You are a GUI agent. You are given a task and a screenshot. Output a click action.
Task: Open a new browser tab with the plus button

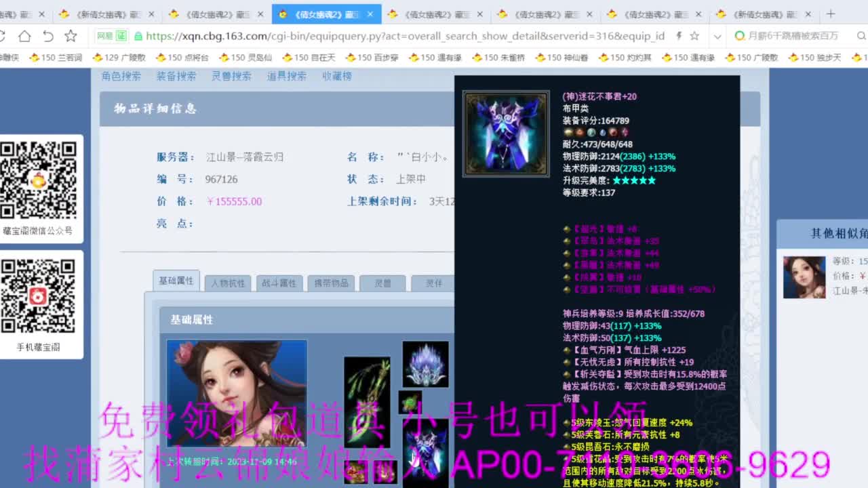(x=831, y=14)
